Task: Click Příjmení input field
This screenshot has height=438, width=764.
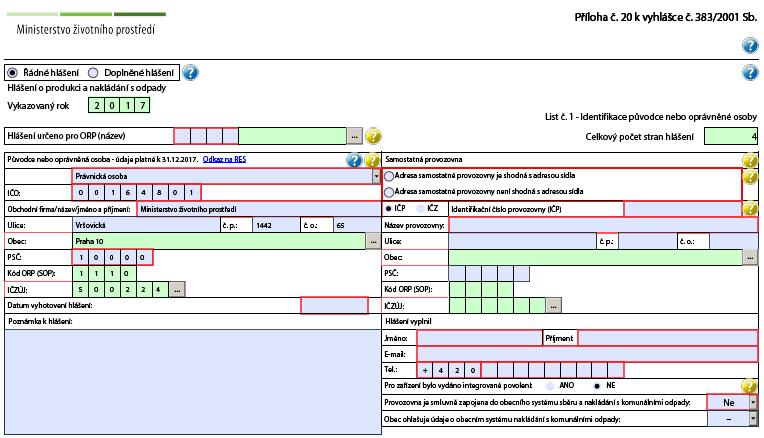Action: [668, 338]
